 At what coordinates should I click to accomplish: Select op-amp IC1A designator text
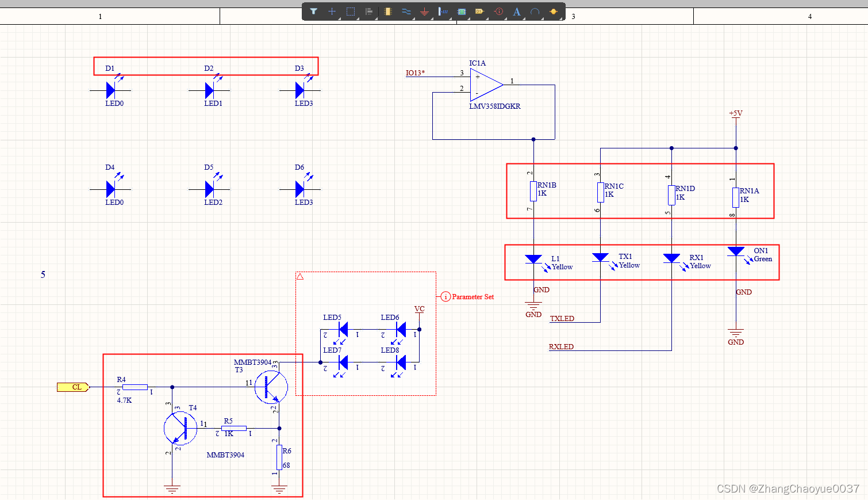coord(477,63)
